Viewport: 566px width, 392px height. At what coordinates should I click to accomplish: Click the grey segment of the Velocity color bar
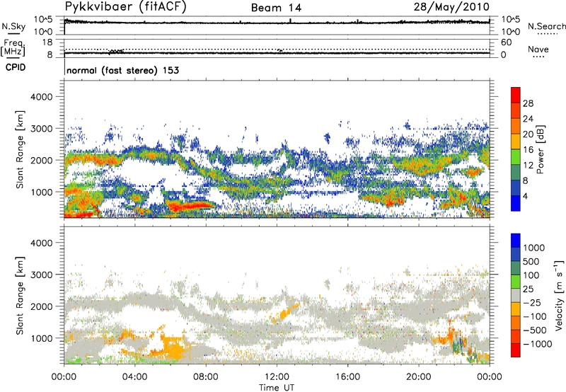click(x=516, y=295)
